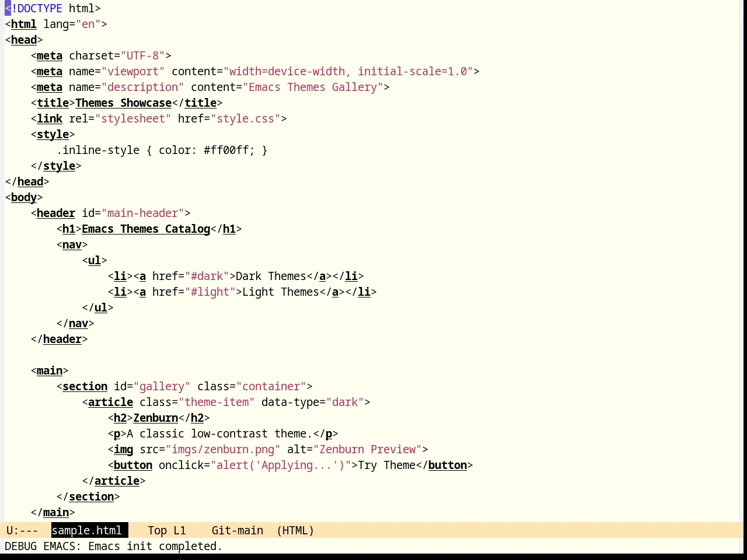
Task: Click the closing style tag
Action: click(x=56, y=166)
